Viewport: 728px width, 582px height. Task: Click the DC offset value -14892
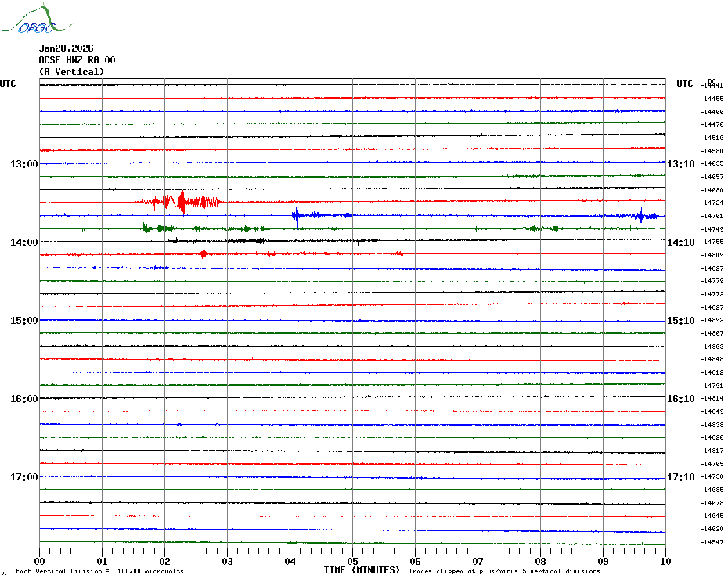(x=712, y=320)
